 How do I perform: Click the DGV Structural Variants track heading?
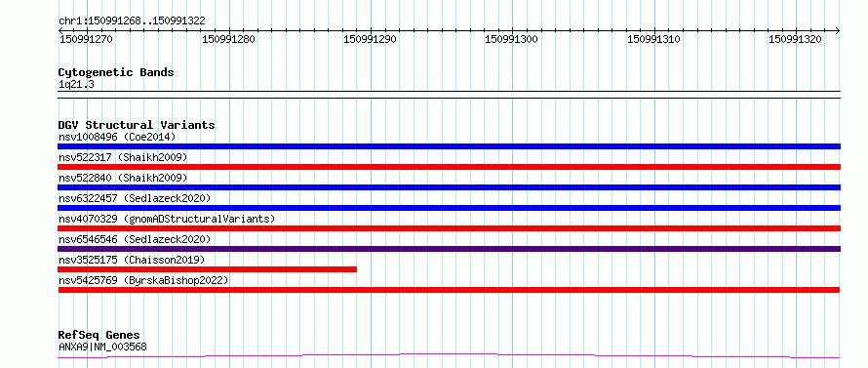[x=137, y=125]
